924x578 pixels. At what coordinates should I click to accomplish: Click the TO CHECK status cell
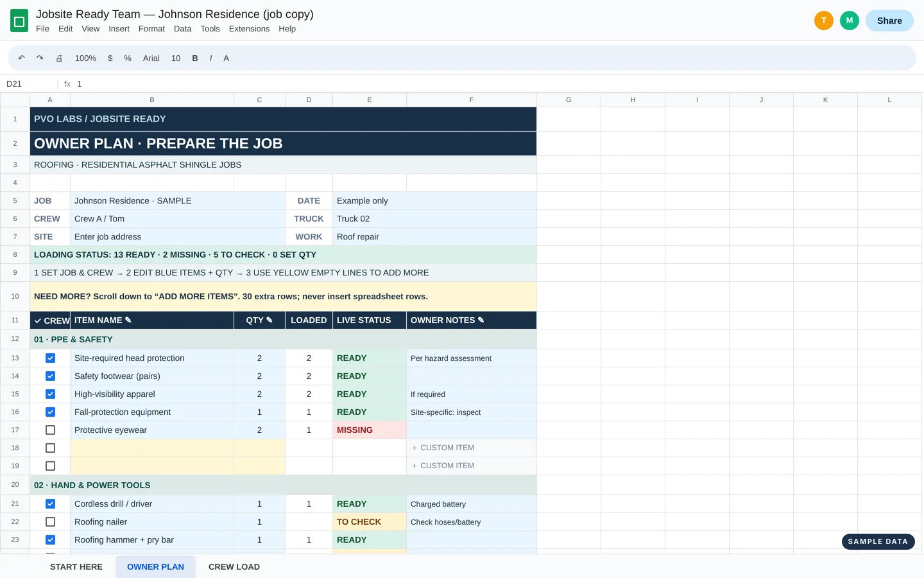click(x=370, y=522)
